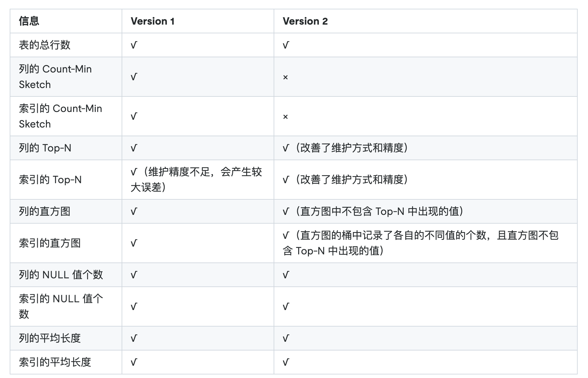Click Version 2 checkmark for 列的平均长度
The image size is (588, 378).
286,339
